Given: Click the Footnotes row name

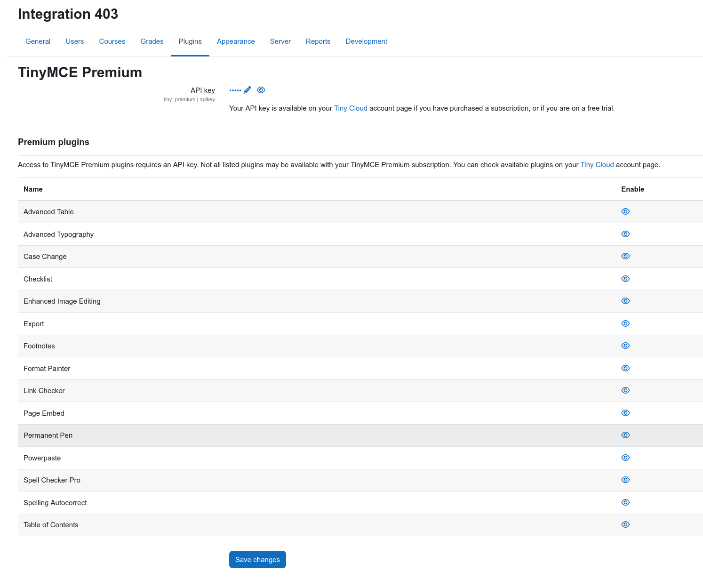Looking at the screenshot, I should coord(39,346).
